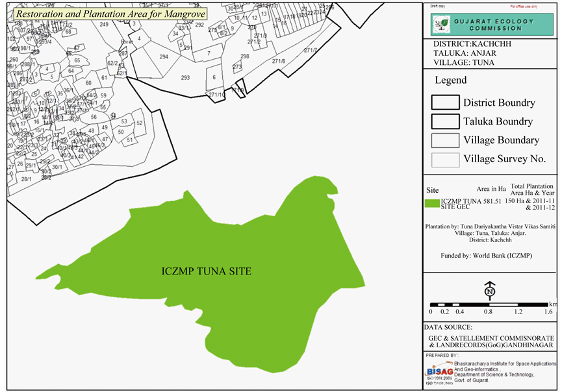This screenshot has width=586, height=392.
Task: Click the green ICZMP site legend swatch
Action: coord(432,203)
